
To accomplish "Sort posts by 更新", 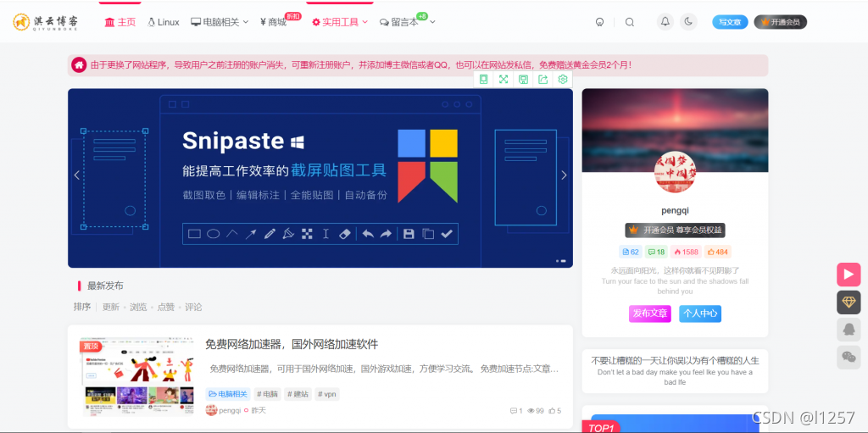I will pos(111,307).
